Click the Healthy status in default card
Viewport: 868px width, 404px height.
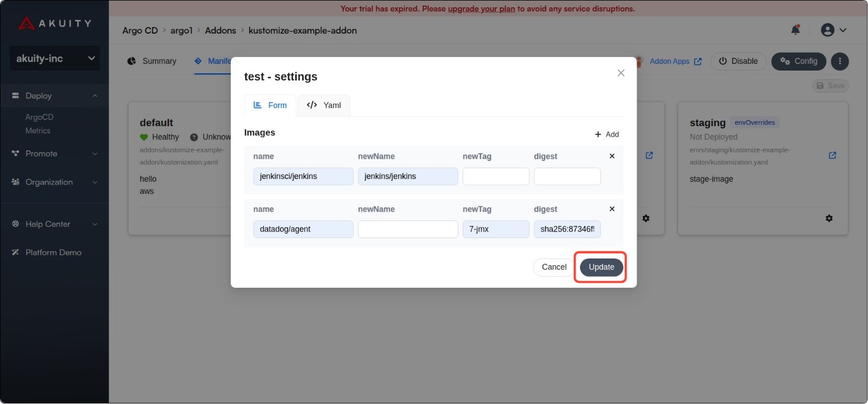click(160, 137)
